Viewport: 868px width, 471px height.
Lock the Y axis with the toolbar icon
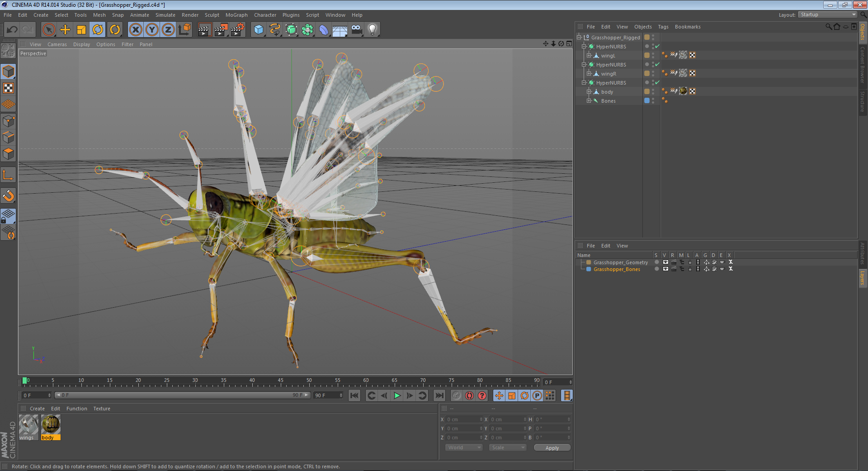point(151,29)
